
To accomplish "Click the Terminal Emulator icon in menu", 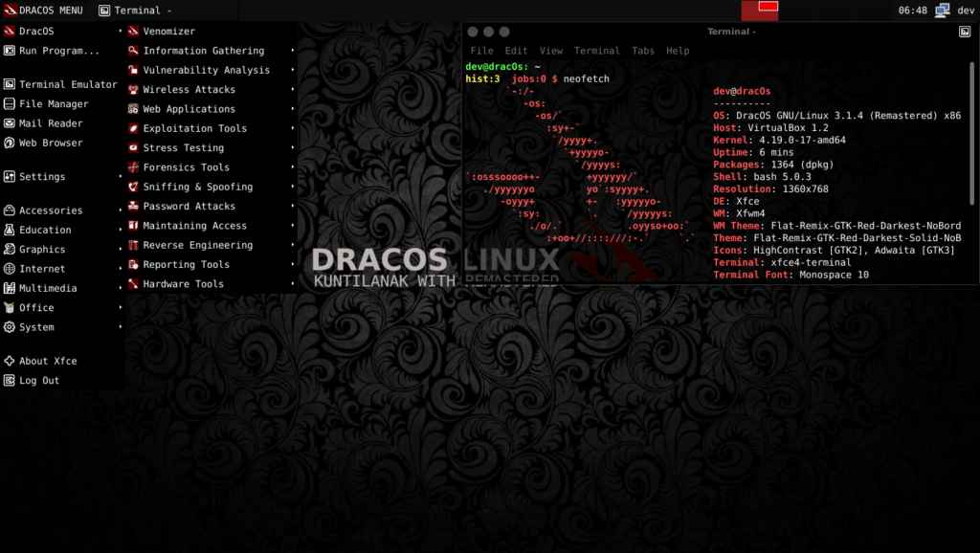I will [10, 84].
